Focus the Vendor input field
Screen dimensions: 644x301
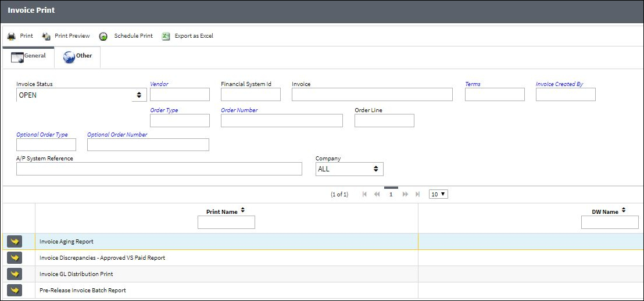point(180,95)
